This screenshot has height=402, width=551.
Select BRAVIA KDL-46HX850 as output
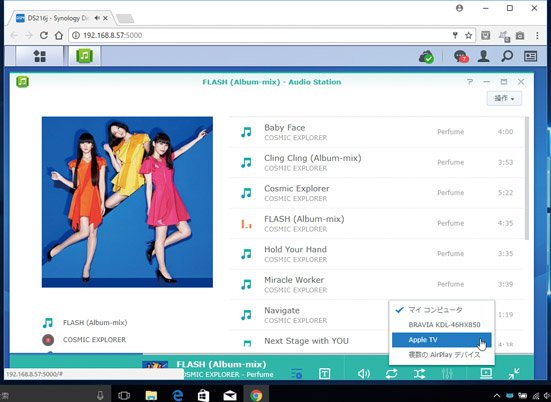click(x=442, y=325)
